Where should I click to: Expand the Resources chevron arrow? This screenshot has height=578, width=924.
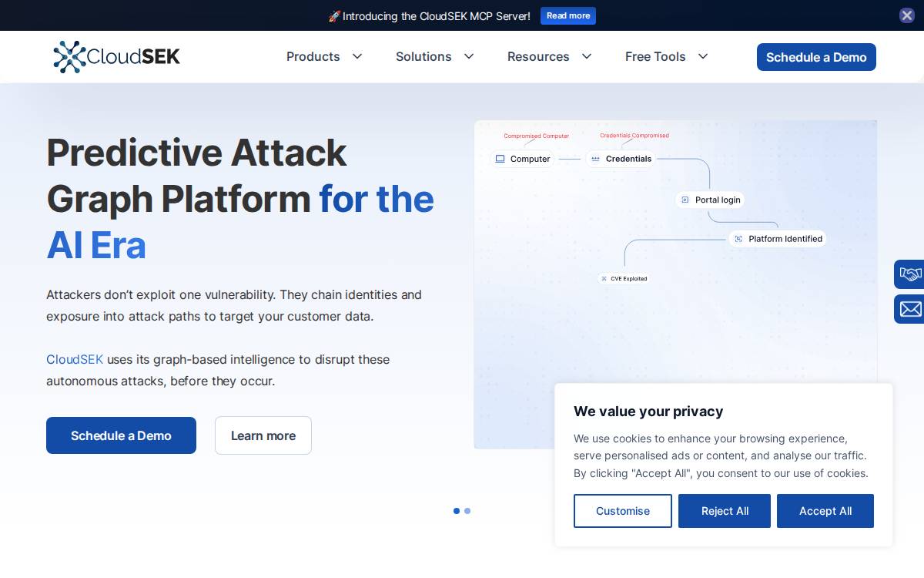[587, 56]
